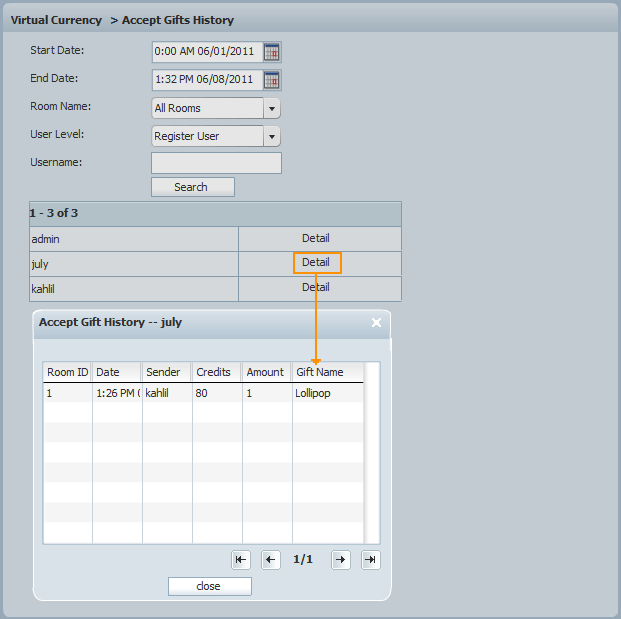Close the Accept Gift History dialog with X
Screen dimensions: 621x619
tap(376, 323)
